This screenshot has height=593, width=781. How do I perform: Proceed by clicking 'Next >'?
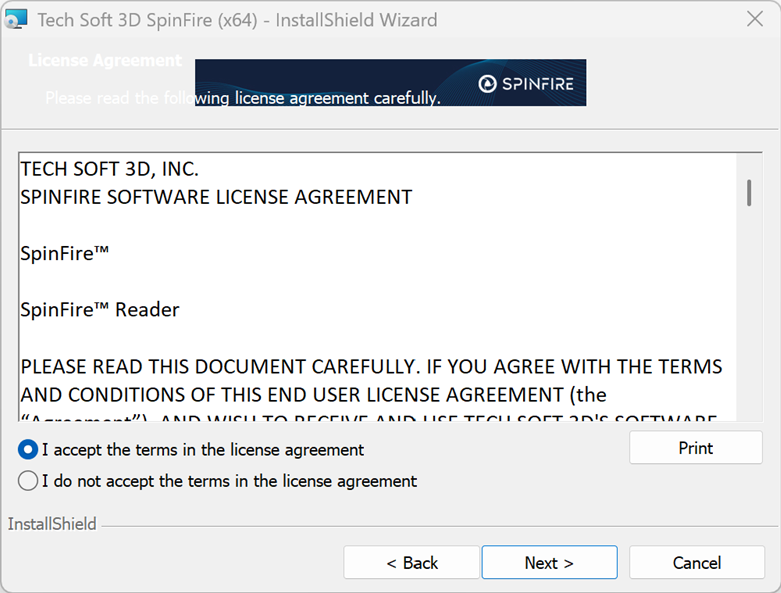point(549,563)
